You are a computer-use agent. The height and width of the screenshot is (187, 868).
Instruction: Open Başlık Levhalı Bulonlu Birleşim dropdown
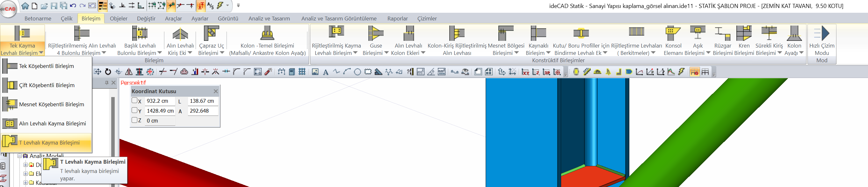(160, 53)
